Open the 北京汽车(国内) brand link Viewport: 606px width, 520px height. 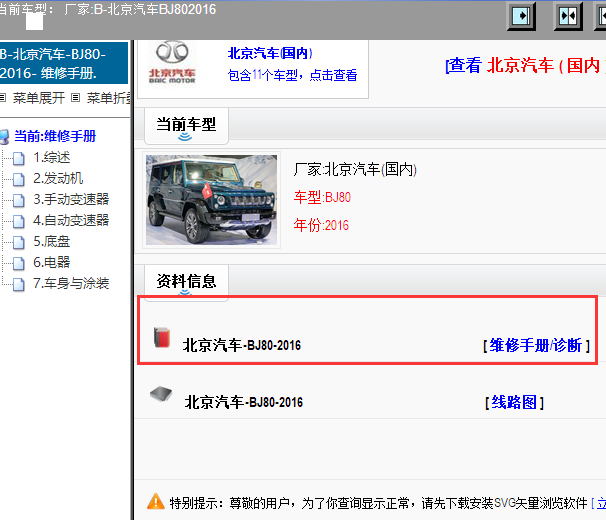[x=270, y=53]
